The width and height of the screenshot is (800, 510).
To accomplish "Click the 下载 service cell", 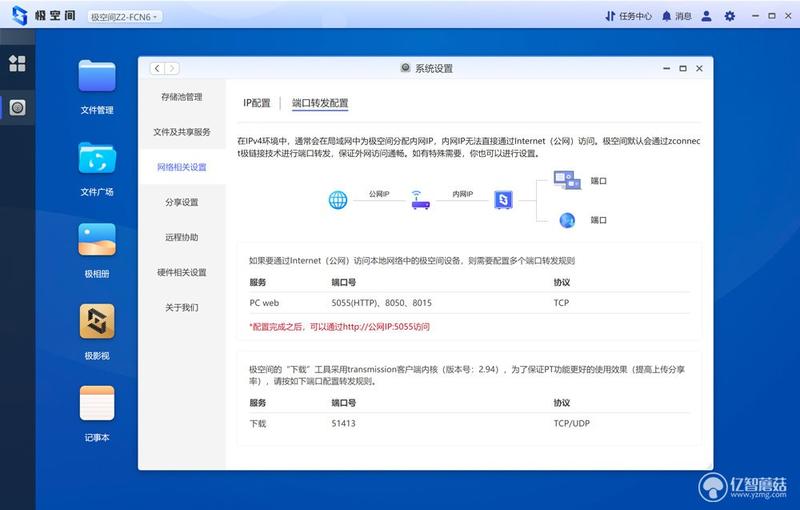I will tap(258, 423).
